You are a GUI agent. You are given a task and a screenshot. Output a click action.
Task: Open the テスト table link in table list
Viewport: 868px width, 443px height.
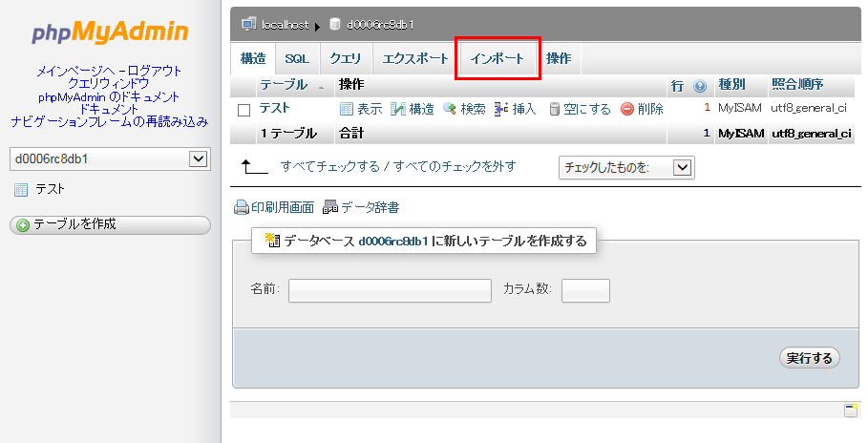(x=275, y=108)
